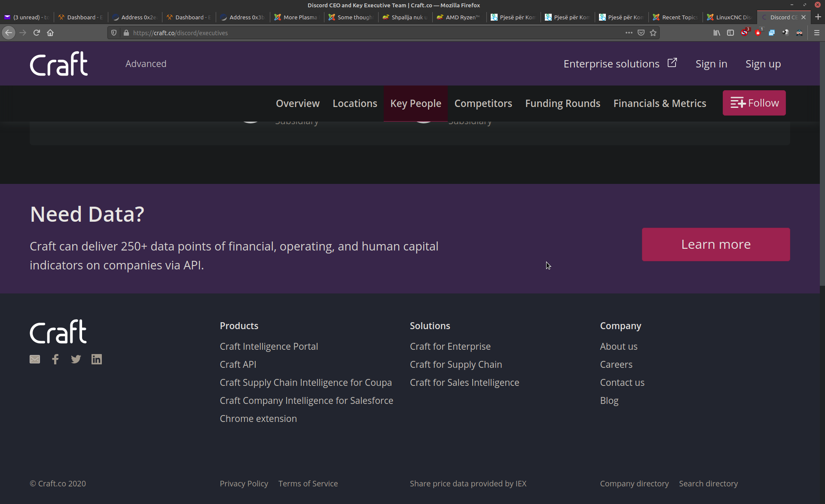Open the Company directory link
Viewport: 825px width, 504px height.
(x=634, y=483)
